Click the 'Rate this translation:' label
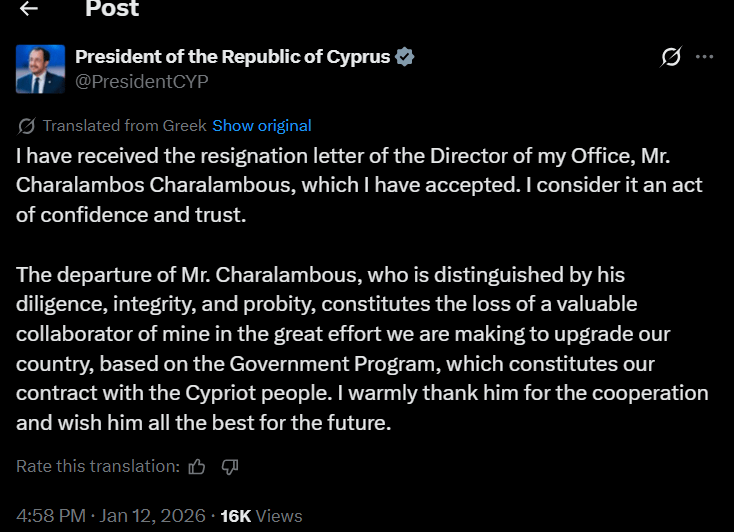 pyautogui.click(x=98, y=466)
